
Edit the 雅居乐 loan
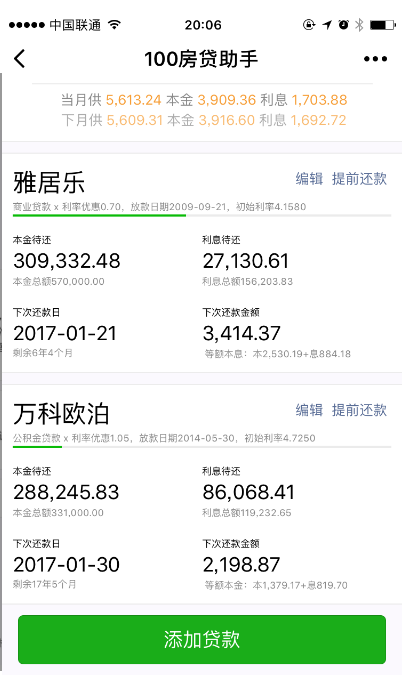[x=309, y=179]
